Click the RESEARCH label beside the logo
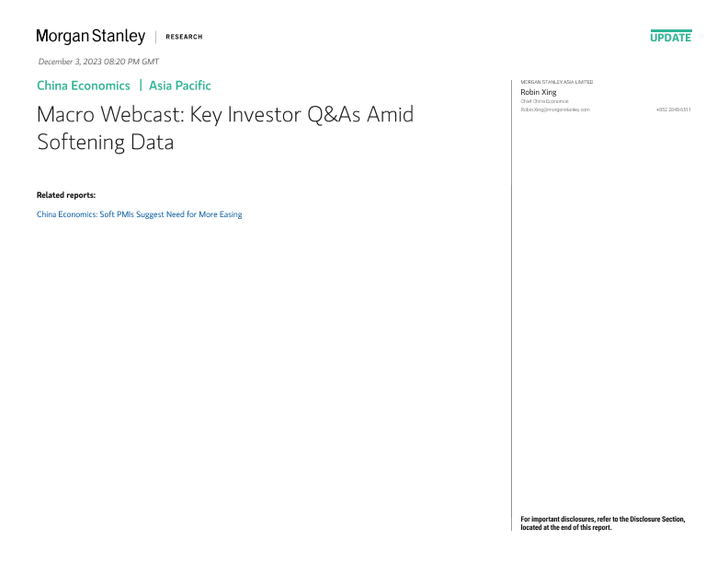This screenshot has height=563, width=728. click(184, 37)
